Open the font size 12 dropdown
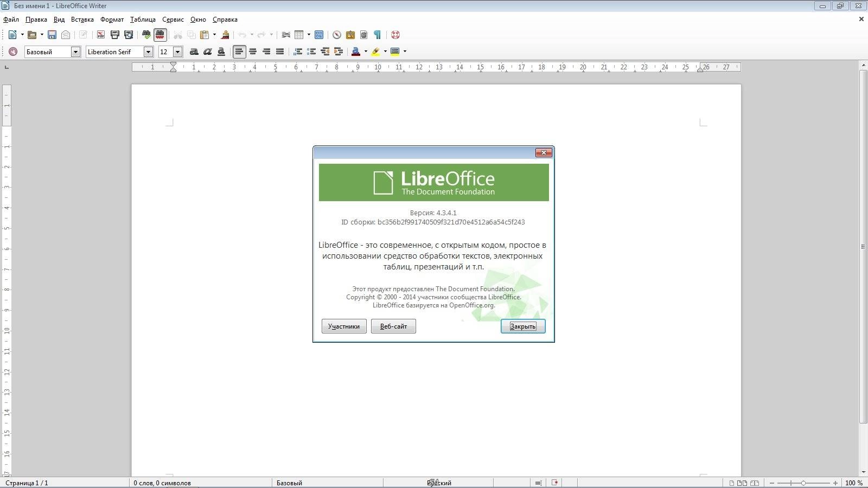Screen dimensions: 868x488 (177, 52)
